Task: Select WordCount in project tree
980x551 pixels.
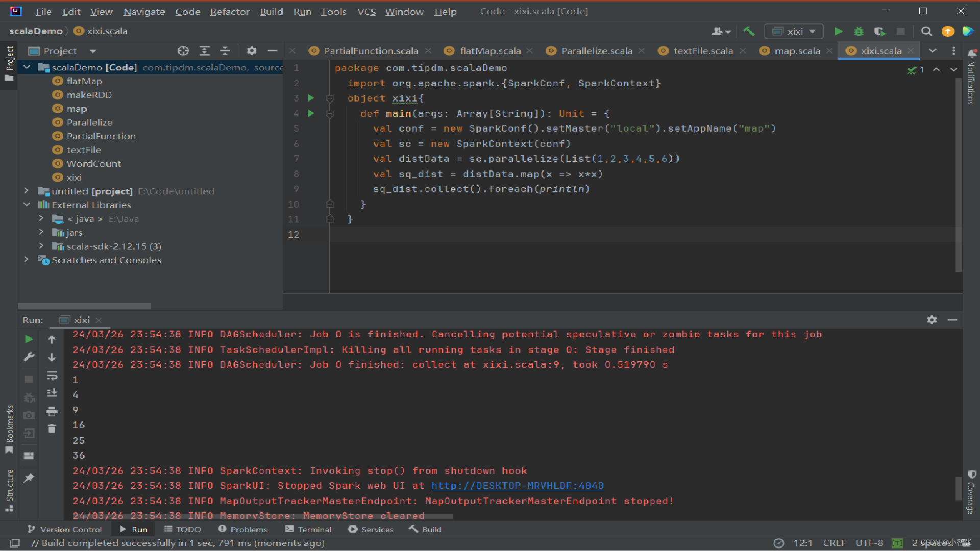Action: pyautogui.click(x=93, y=164)
